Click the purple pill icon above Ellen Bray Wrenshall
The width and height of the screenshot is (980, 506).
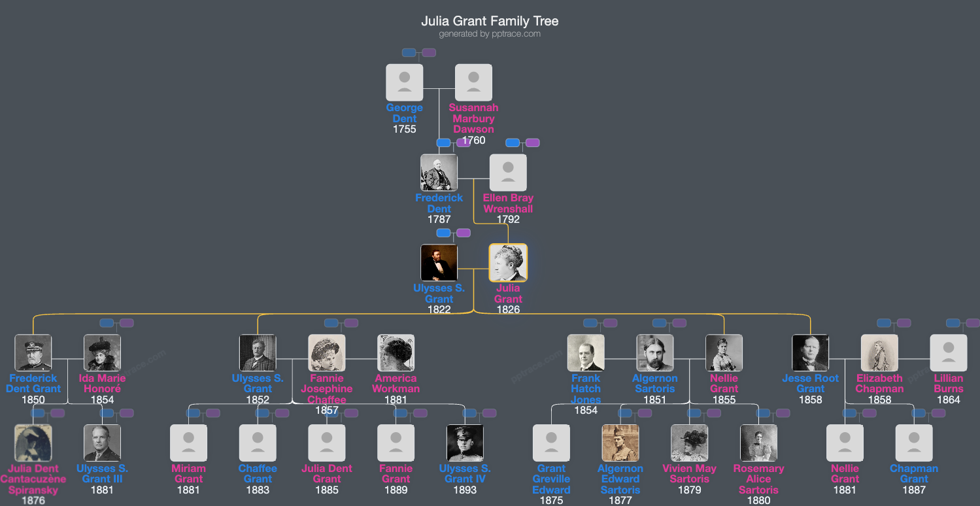532,143
